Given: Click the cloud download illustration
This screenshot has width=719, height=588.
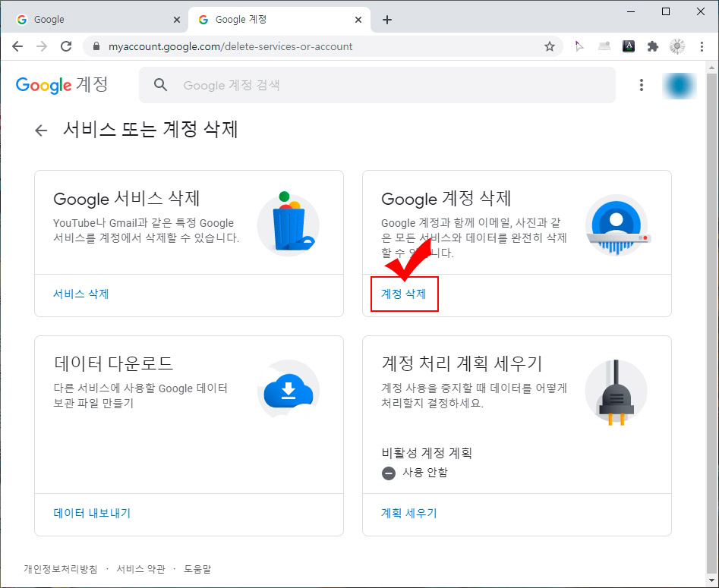Looking at the screenshot, I should [289, 391].
